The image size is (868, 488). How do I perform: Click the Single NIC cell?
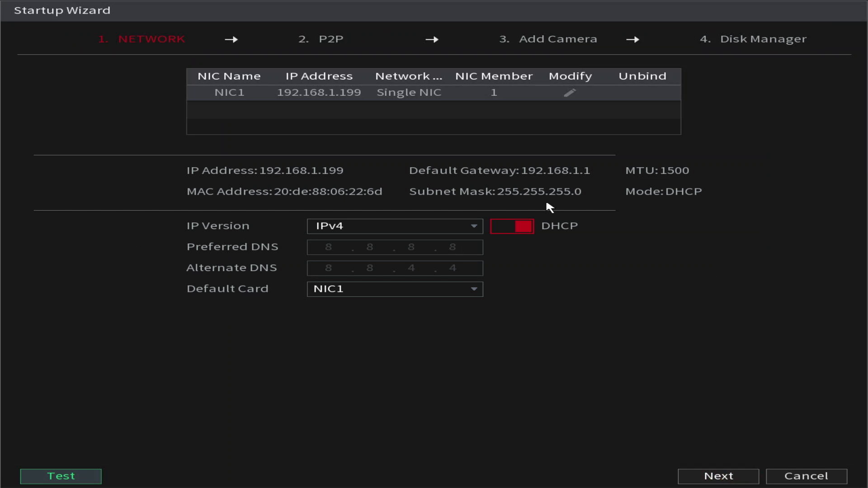[x=409, y=93]
